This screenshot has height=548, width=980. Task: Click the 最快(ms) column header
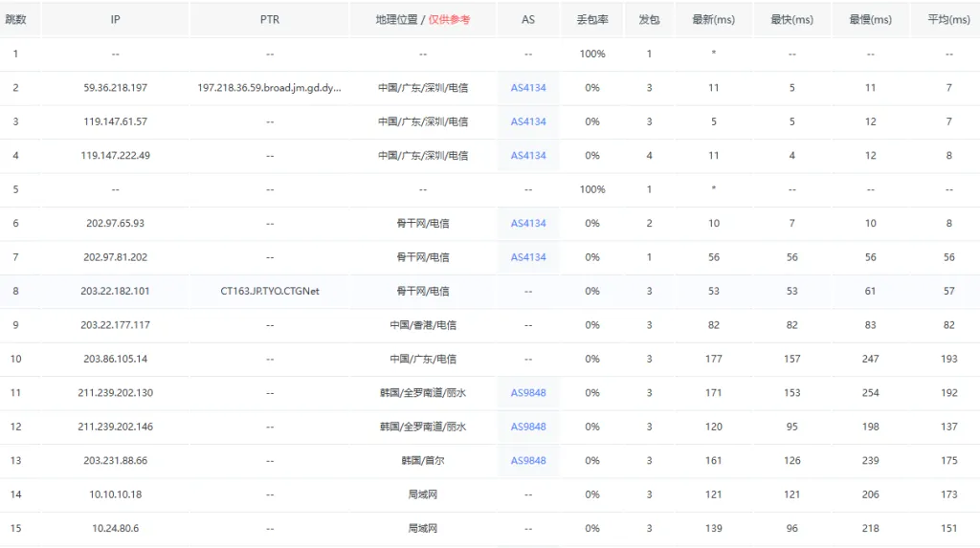coord(791,19)
